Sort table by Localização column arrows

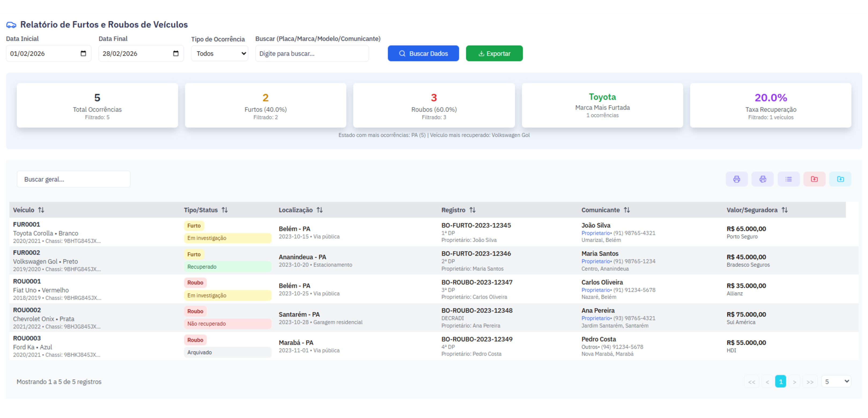[320, 210]
